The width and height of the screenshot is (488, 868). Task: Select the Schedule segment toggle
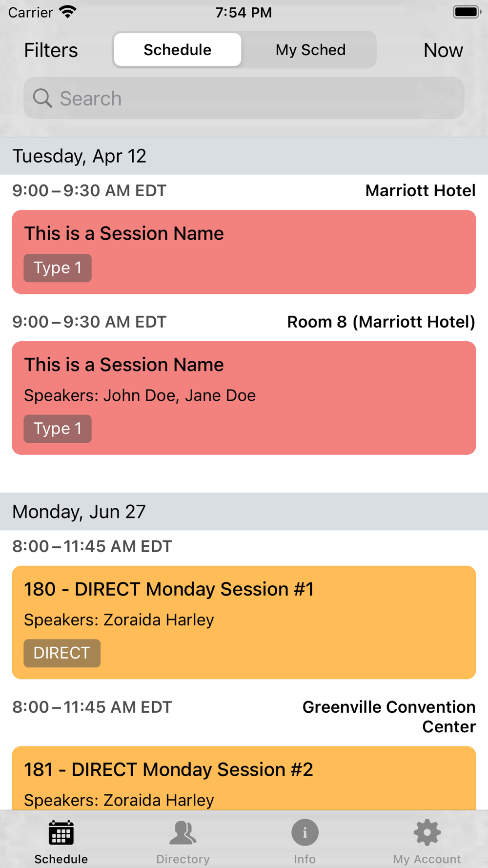[178, 50]
